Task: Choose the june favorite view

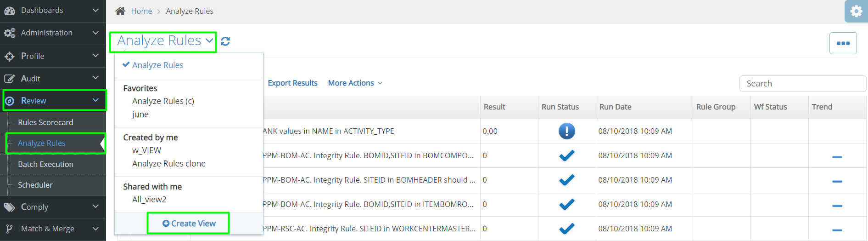Action: (140, 115)
